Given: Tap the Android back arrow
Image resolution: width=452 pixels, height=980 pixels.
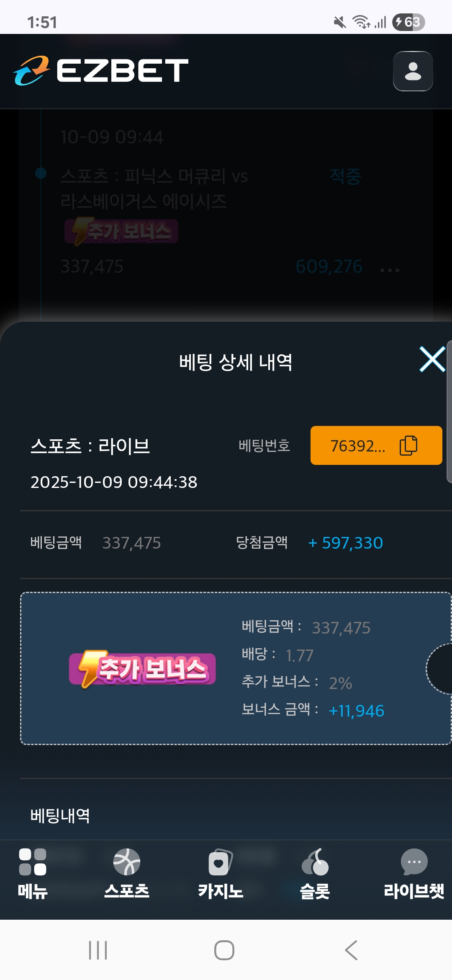Looking at the screenshot, I should (x=351, y=950).
